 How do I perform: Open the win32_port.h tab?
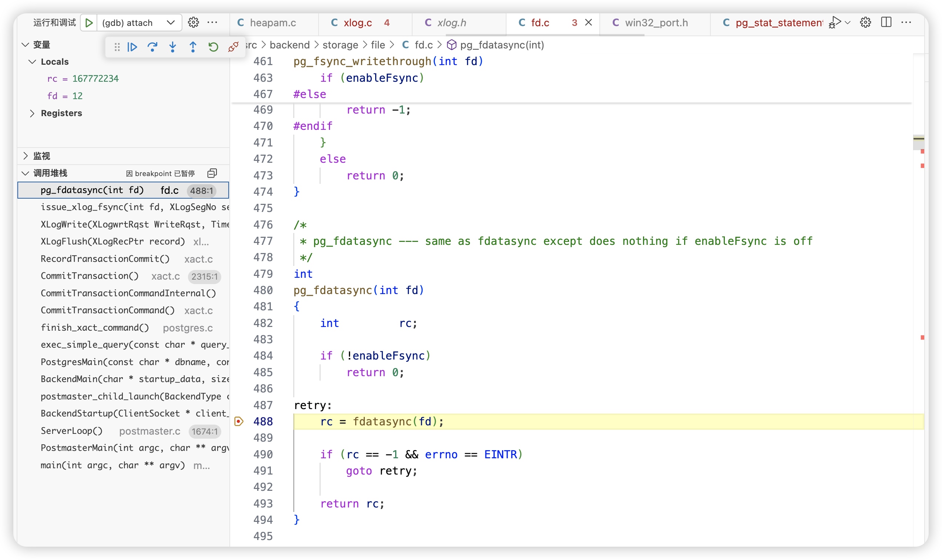pyautogui.click(x=656, y=23)
